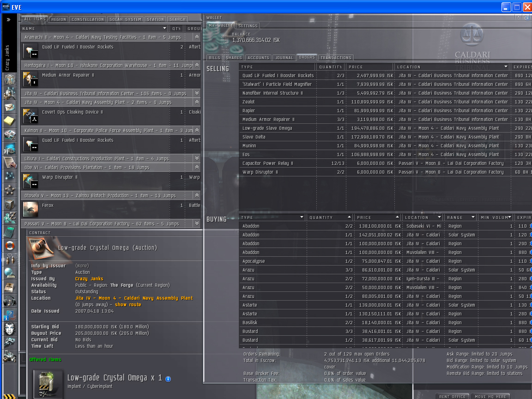Viewport: 532px width, 399px height.
Task: Expand the Litiura I Caldari Constructions group
Action: tap(197, 158)
